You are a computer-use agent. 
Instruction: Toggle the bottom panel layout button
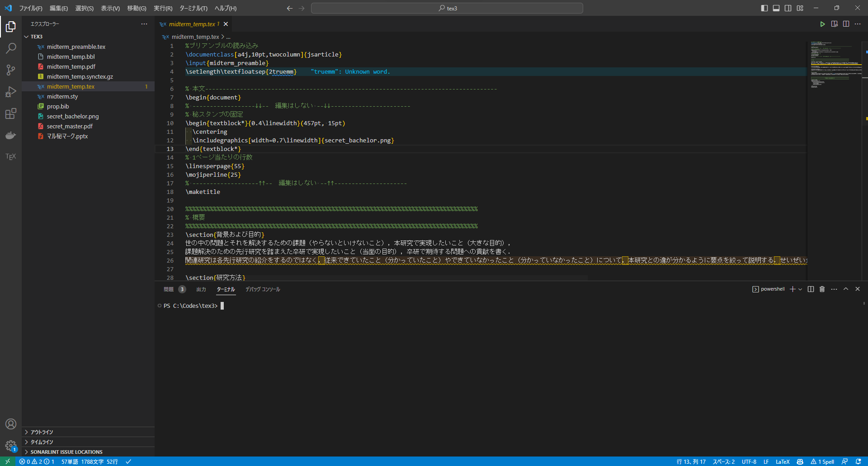pos(776,8)
